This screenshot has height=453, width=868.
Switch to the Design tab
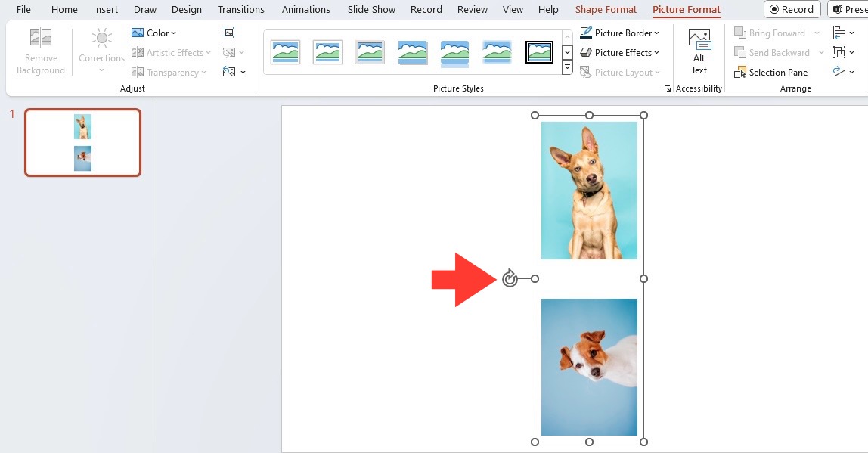(x=187, y=9)
